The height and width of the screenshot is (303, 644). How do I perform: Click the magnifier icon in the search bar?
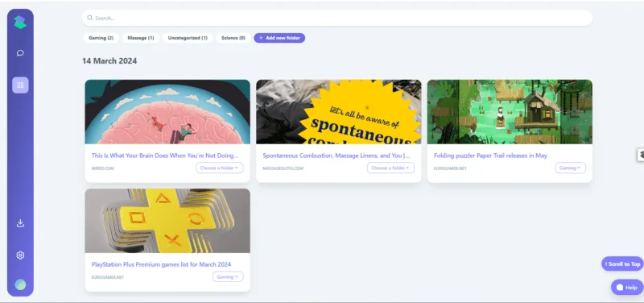[90, 18]
